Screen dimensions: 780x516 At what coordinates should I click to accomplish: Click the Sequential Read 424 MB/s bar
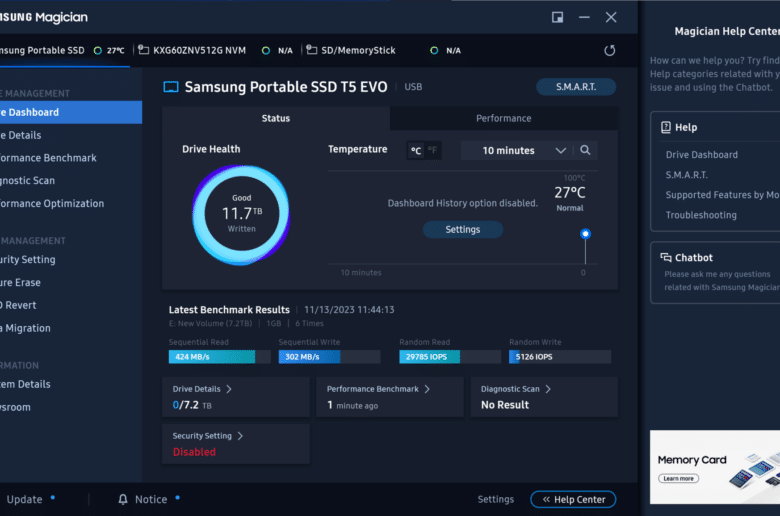[x=219, y=357]
